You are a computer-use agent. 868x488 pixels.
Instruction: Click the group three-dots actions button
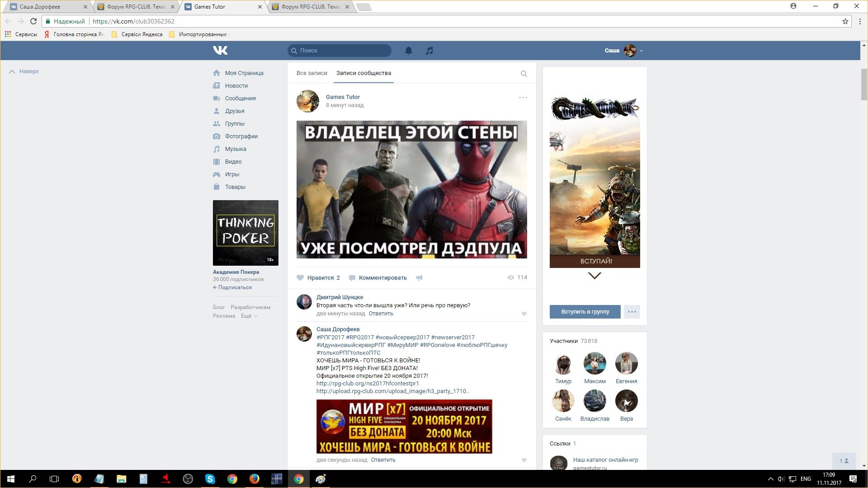(632, 312)
